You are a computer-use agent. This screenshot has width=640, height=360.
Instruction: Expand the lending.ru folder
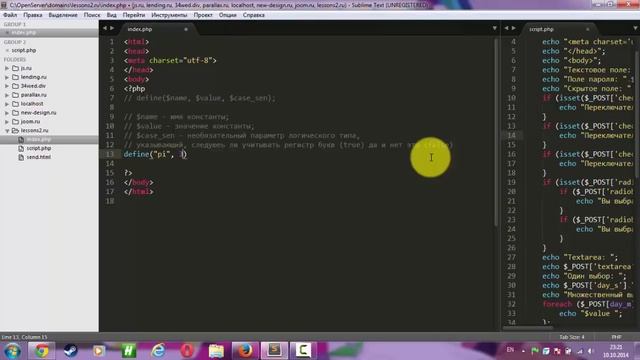(7, 77)
